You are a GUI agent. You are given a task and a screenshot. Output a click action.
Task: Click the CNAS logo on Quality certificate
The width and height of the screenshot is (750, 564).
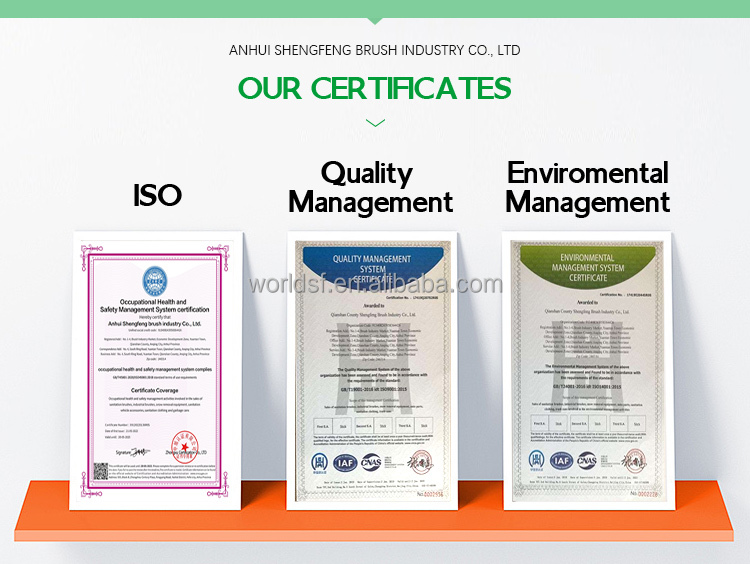tap(371, 462)
